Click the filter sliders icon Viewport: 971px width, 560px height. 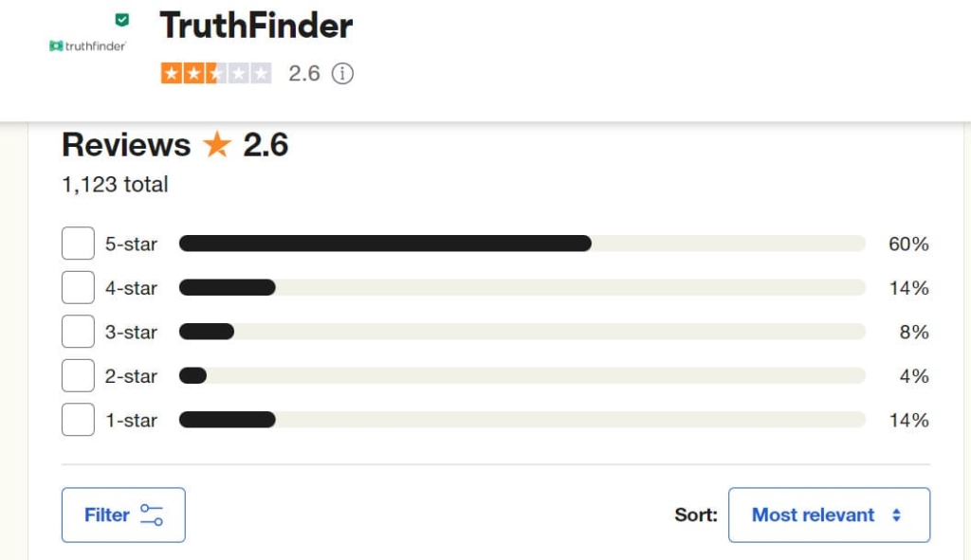point(151,515)
